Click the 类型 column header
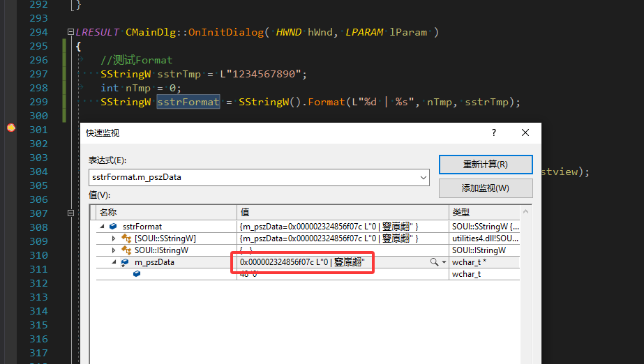644x364 pixels. (484, 212)
